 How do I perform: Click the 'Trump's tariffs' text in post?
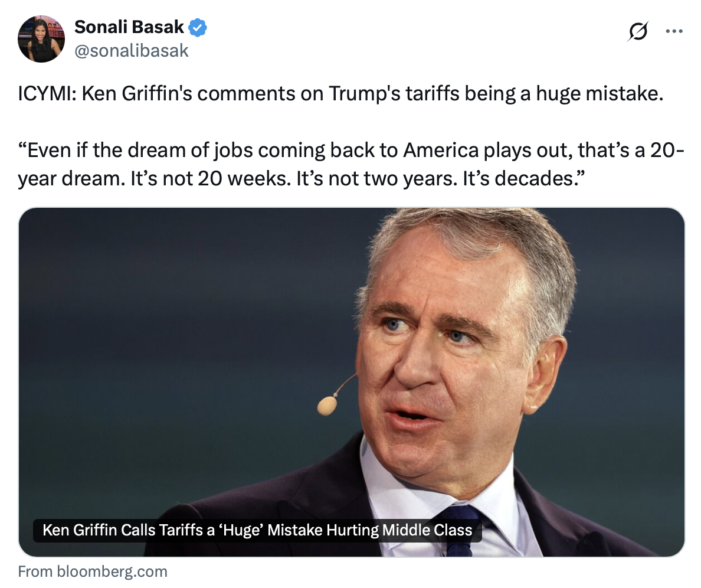point(376,94)
